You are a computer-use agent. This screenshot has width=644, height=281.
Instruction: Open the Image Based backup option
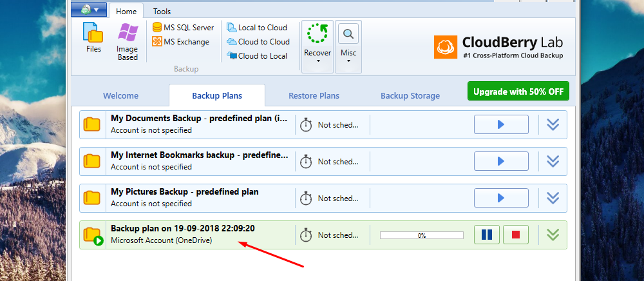click(128, 41)
